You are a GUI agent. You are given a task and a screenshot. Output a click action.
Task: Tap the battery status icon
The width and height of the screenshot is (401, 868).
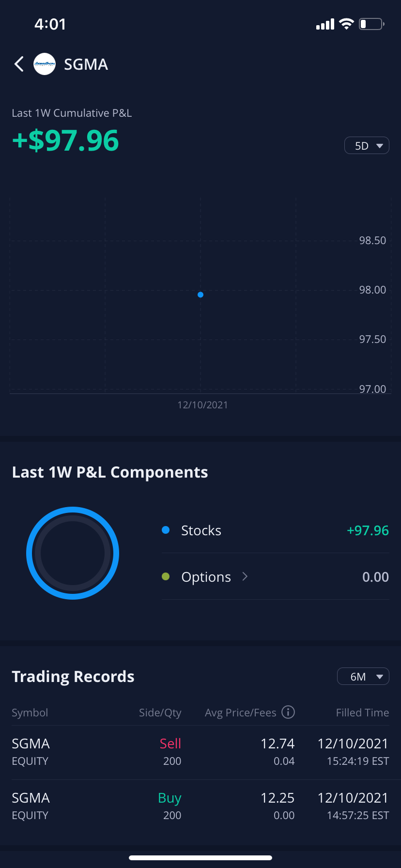[x=371, y=24]
